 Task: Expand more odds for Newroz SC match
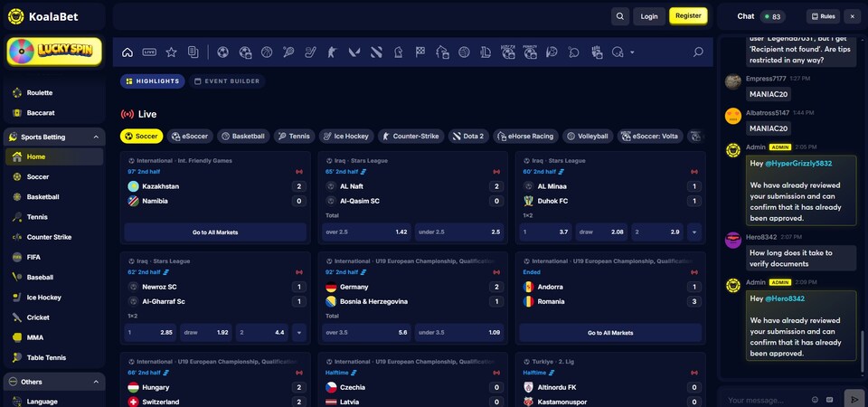[299, 333]
